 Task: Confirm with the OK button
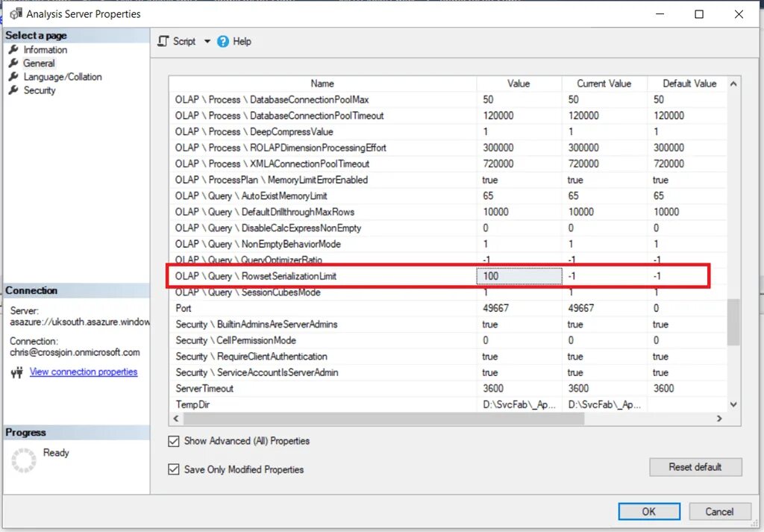[x=649, y=512]
